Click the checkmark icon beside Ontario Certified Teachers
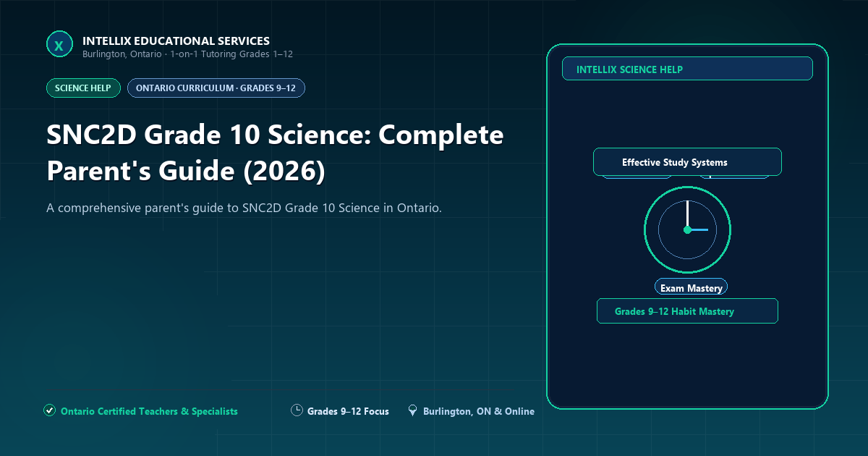 tap(49, 410)
